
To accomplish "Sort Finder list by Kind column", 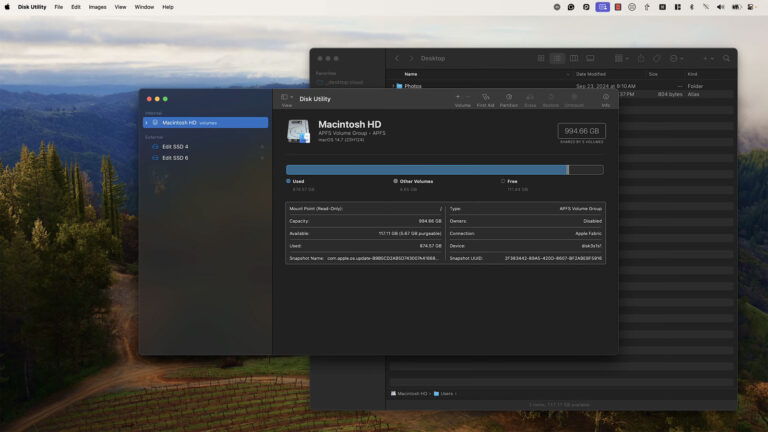I will coord(692,74).
